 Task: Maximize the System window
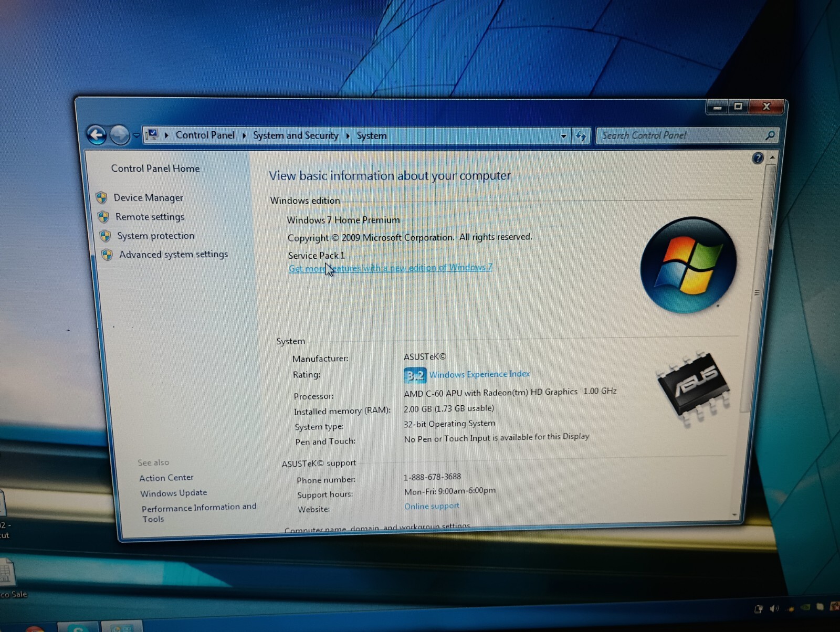738,107
